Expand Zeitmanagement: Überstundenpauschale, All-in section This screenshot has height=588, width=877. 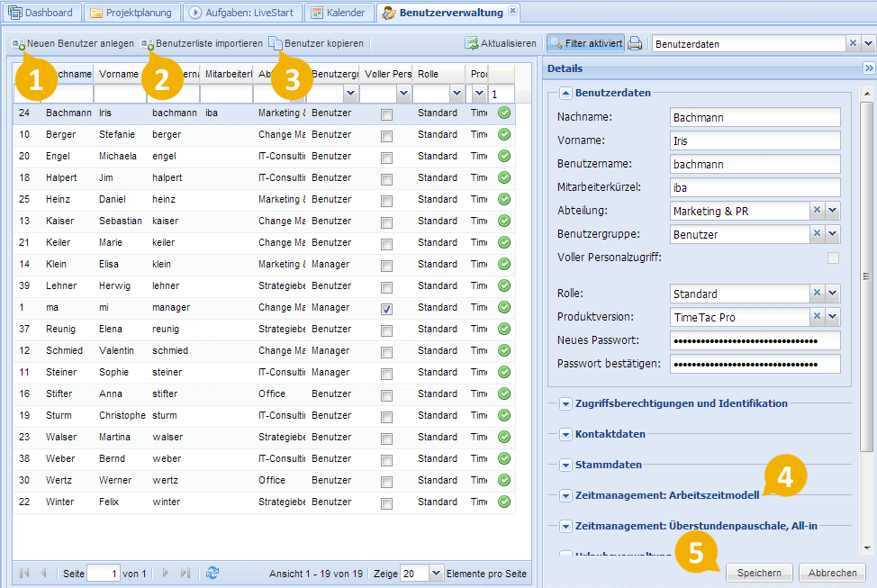565,527
